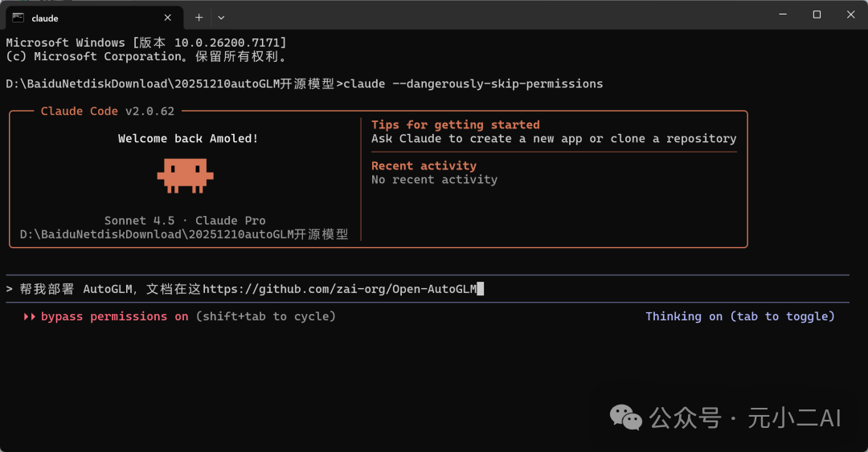Click the Claude Code pixel mascot
Image resolution: width=868 pixels, height=452 pixels.
click(185, 175)
